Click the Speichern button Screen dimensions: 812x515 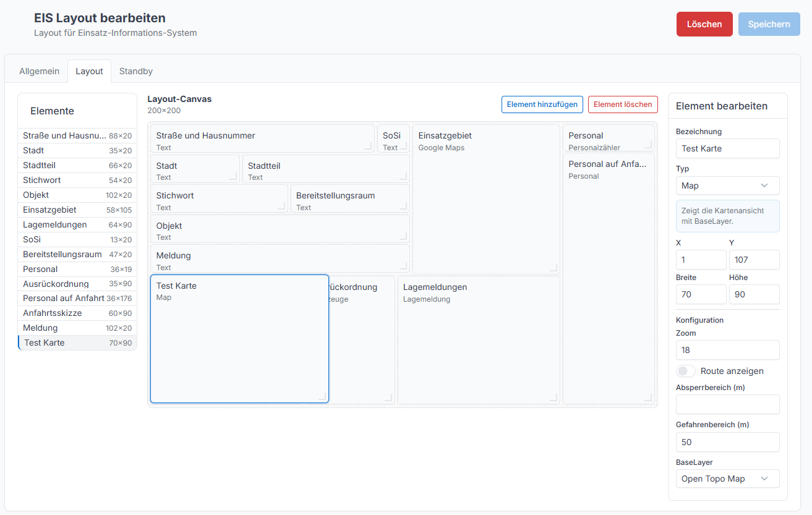click(x=769, y=24)
